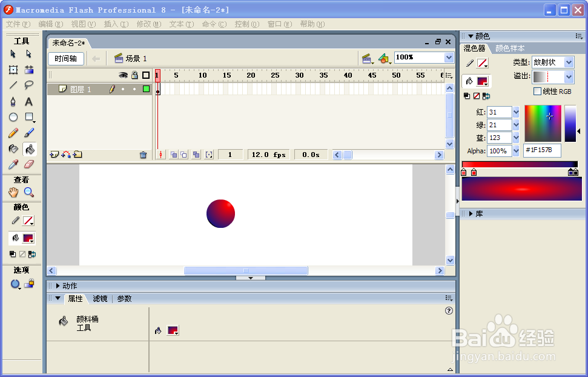Select the Pencil tool

coord(13,133)
